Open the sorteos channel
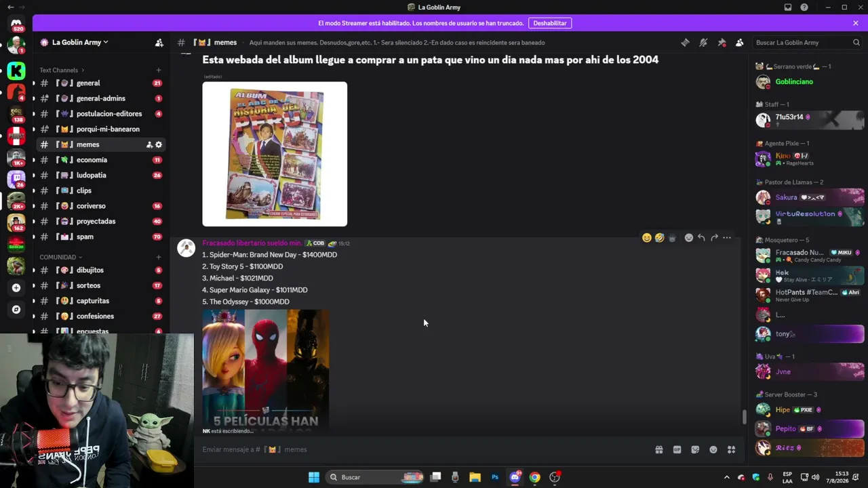The width and height of the screenshot is (868, 488). pyautogui.click(x=100, y=285)
